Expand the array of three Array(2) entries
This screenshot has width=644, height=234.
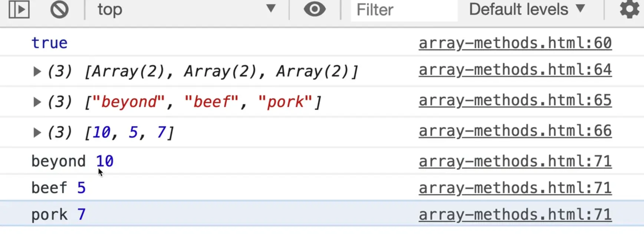tap(37, 71)
